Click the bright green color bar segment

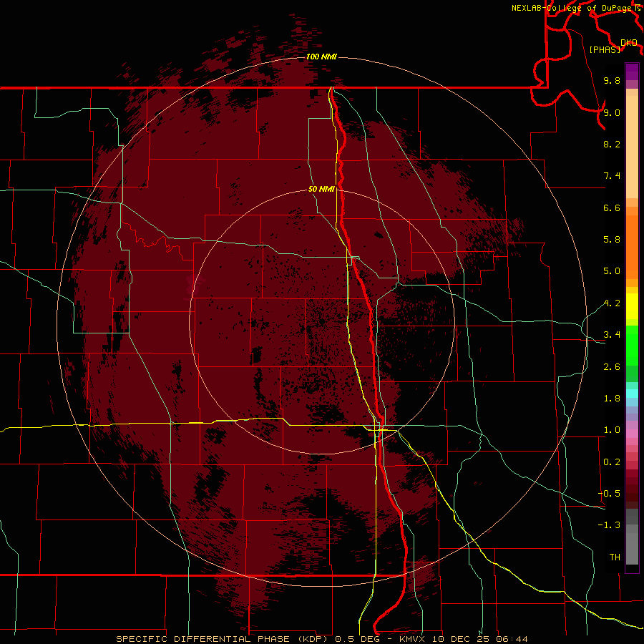pos(632,346)
